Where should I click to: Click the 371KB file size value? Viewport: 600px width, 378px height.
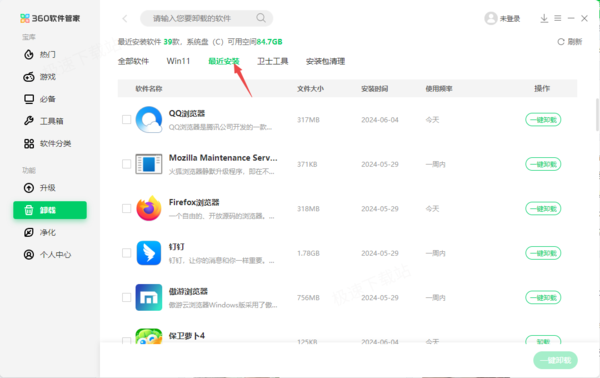[x=307, y=165]
